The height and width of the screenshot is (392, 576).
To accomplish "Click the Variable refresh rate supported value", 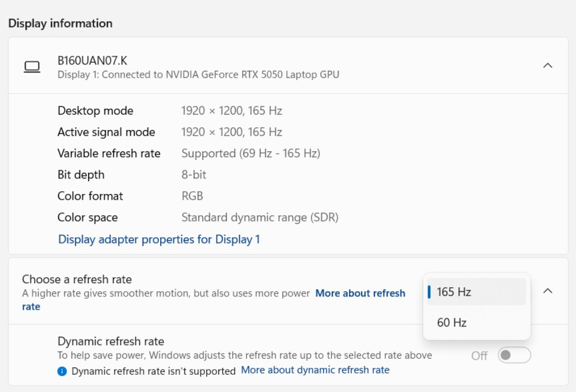I will (x=251, y=153).
